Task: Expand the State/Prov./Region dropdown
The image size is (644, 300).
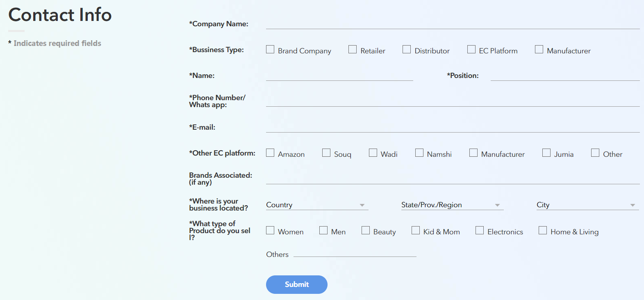Action: point(452,205)
